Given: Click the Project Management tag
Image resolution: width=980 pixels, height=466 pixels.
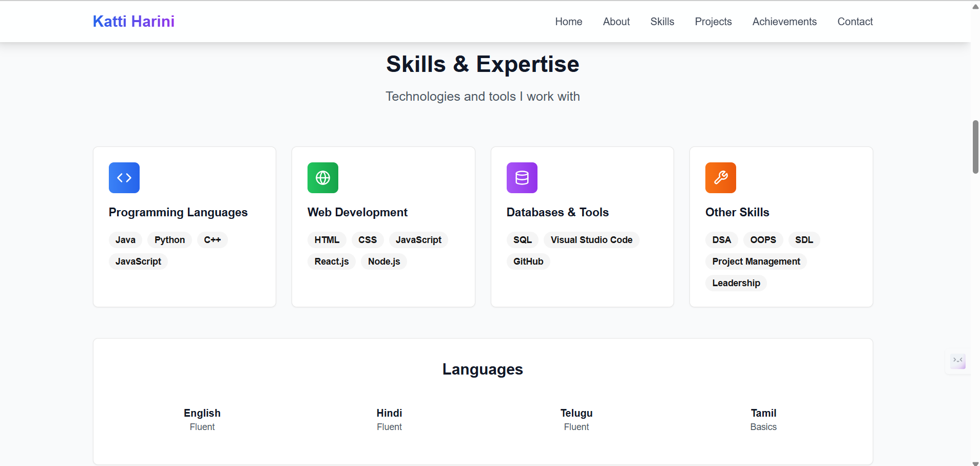Looking at the screenshot, I should (756, 262).
